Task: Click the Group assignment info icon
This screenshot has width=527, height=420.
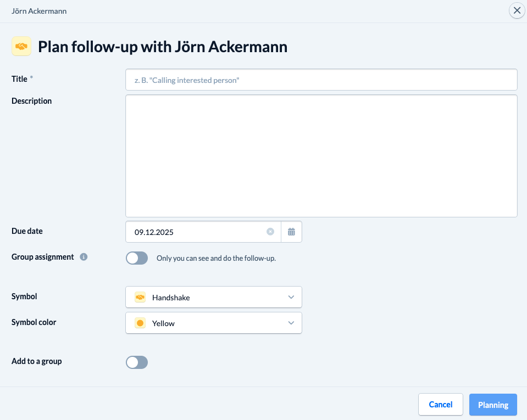Action: 84,257
